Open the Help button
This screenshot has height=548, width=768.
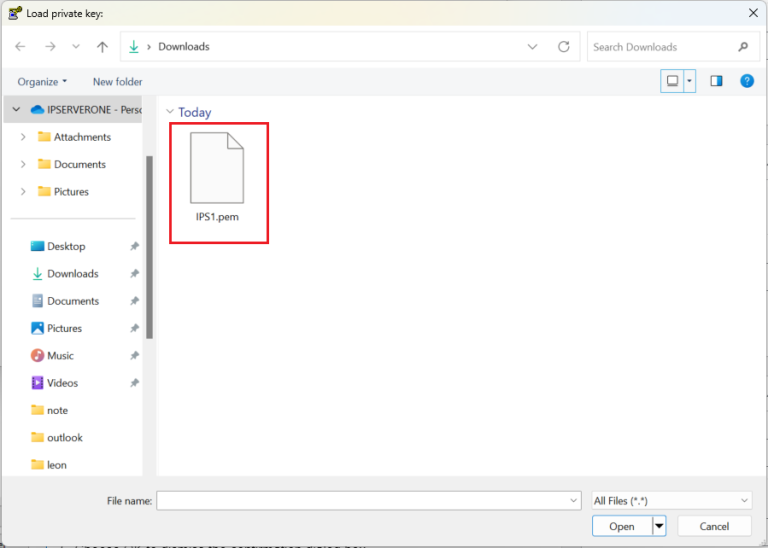coord(746,81)
